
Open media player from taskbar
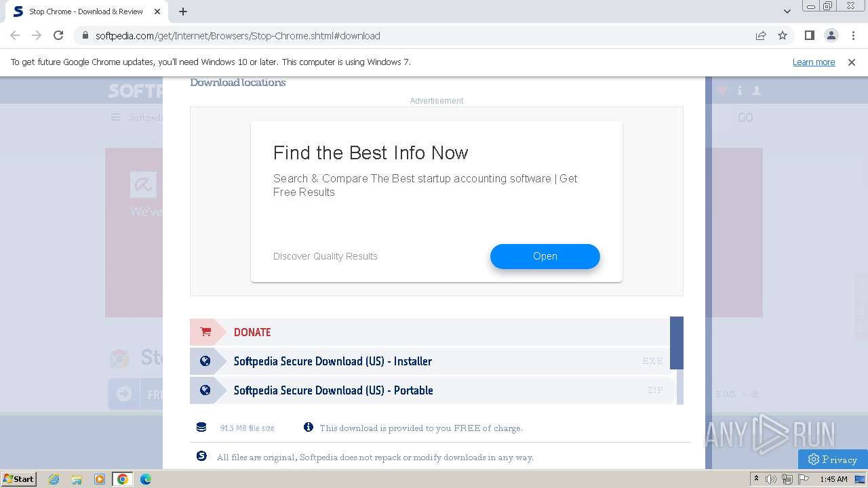click(100, 479)
